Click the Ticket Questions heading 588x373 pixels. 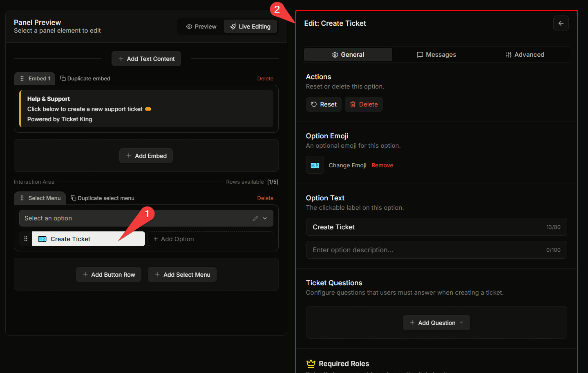tap(334, 283)
